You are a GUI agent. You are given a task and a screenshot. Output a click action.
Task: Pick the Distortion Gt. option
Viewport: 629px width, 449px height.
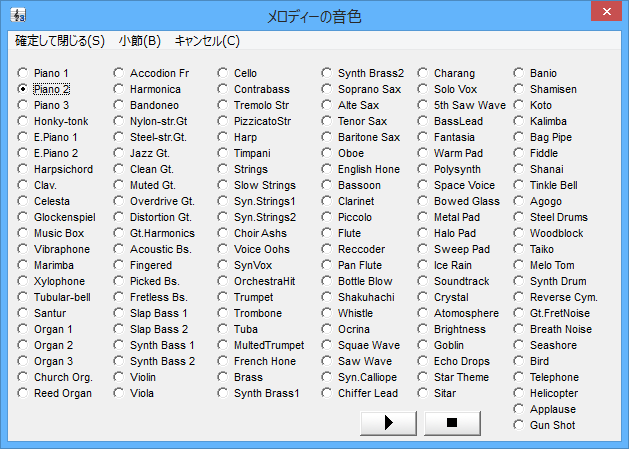pos(119,217)
